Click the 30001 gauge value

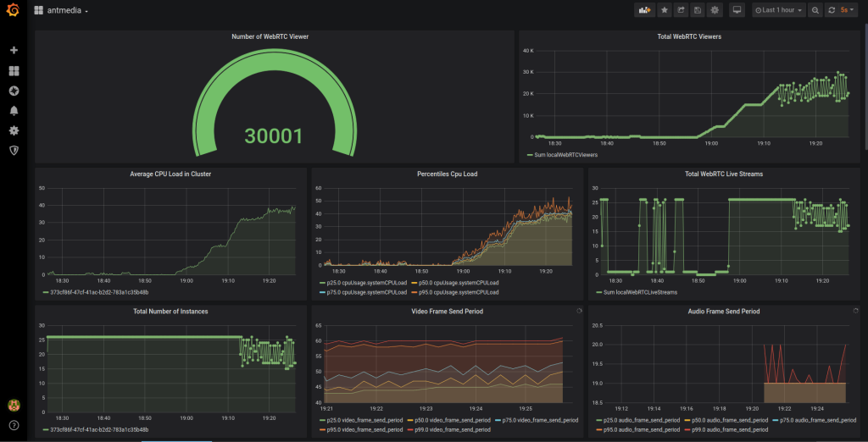[x=274, y=135]
